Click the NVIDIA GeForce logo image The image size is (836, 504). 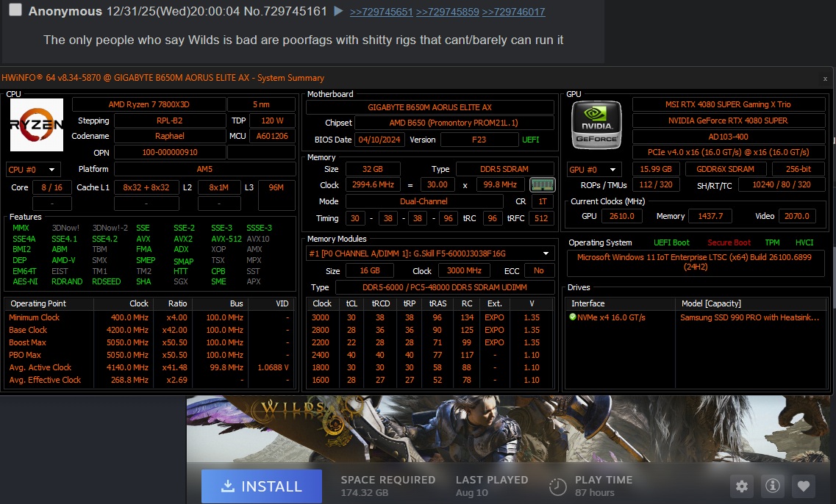[x=596, y=125]
